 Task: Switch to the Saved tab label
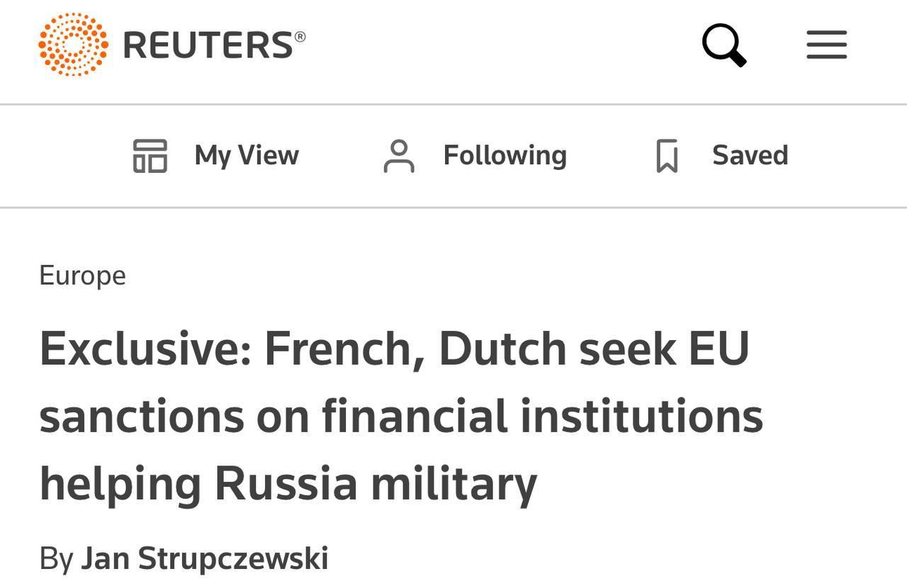pyautogui.click(x=750, y=155)
